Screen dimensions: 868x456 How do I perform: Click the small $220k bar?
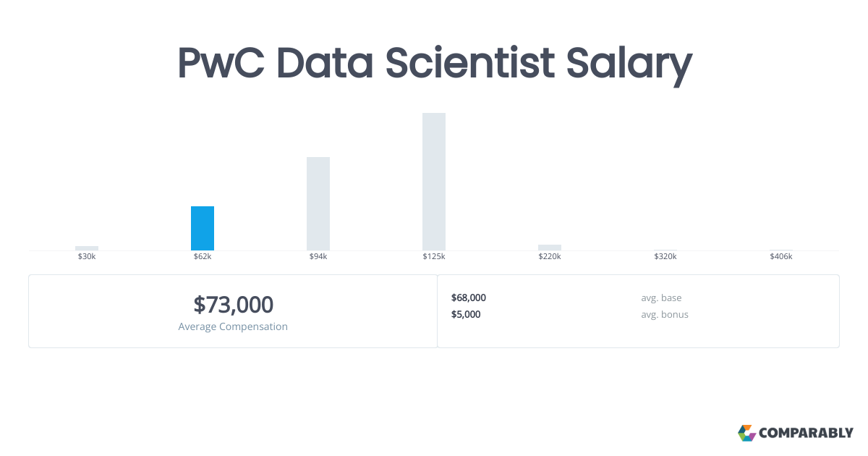point(550,248)
